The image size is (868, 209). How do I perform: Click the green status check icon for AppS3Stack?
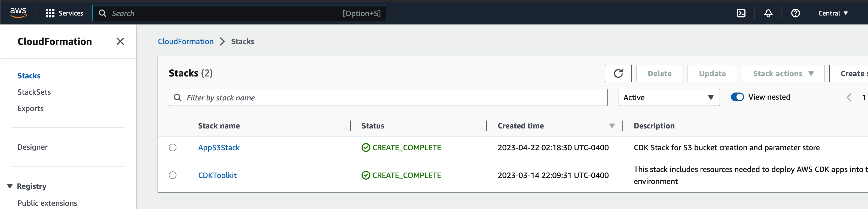point(366,147)
